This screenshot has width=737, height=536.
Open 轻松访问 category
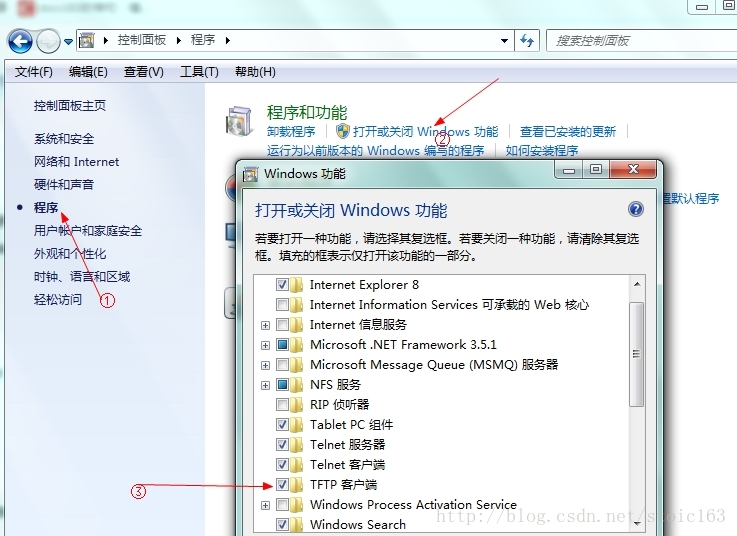(x=58, y=300)
